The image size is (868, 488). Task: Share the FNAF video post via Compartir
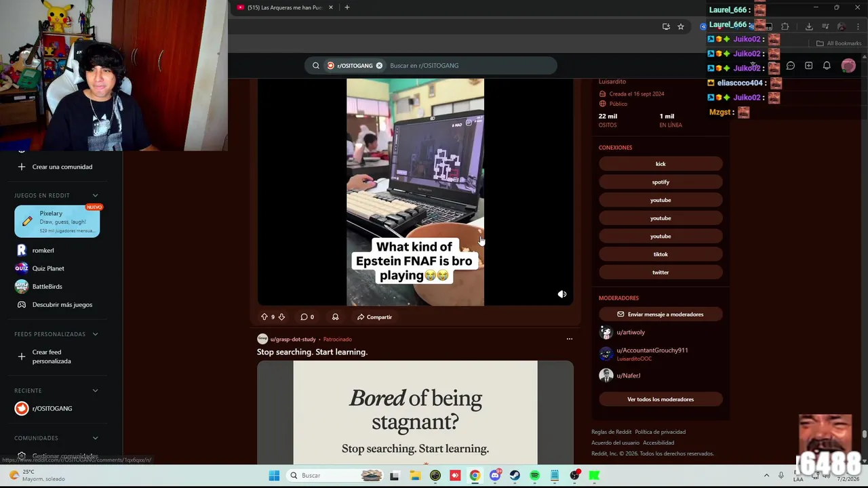coord(374,317)
